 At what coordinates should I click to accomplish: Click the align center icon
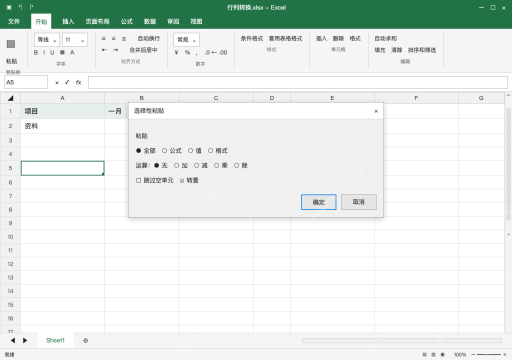coord(114,39)
